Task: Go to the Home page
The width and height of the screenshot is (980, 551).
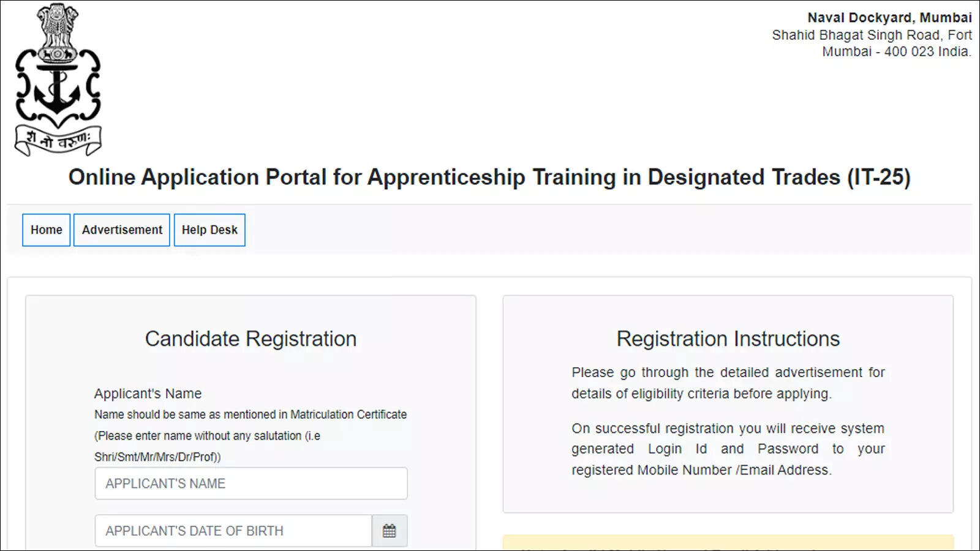Action: (x=47, y=230)
